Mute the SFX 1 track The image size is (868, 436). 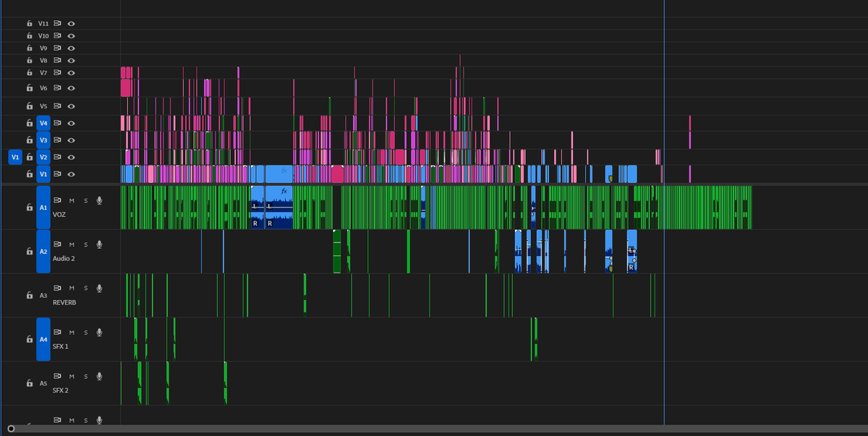tap(72, 332)
